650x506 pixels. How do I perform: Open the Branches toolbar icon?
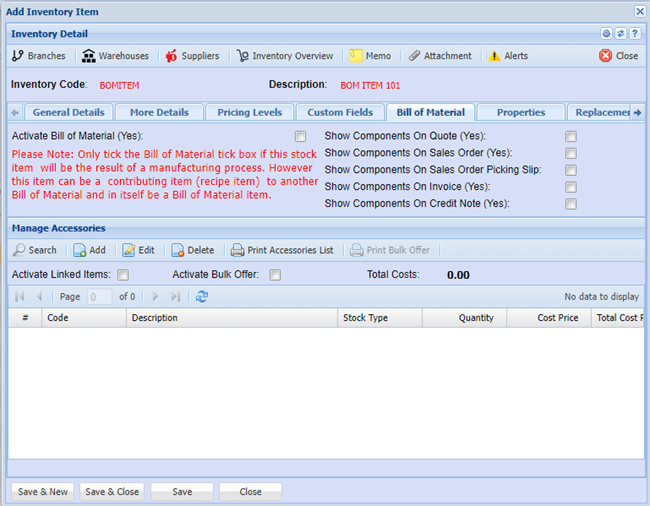coord(18,56)
